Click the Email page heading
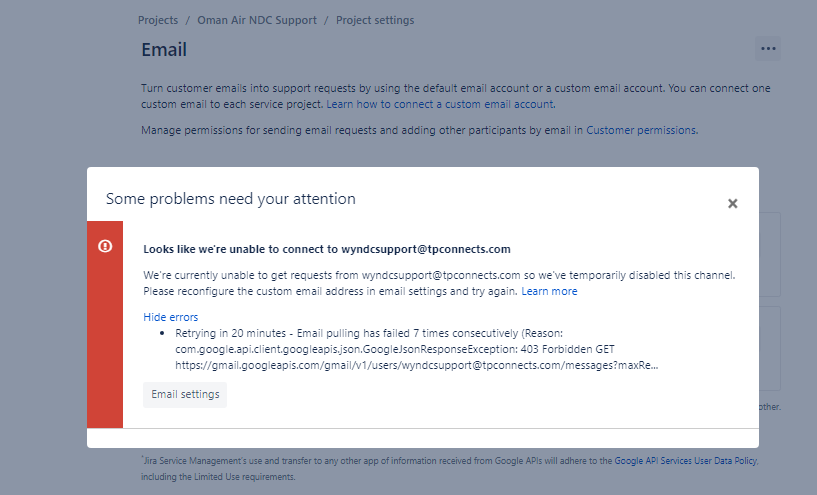The image size is (817, 495). pos(164,50)
